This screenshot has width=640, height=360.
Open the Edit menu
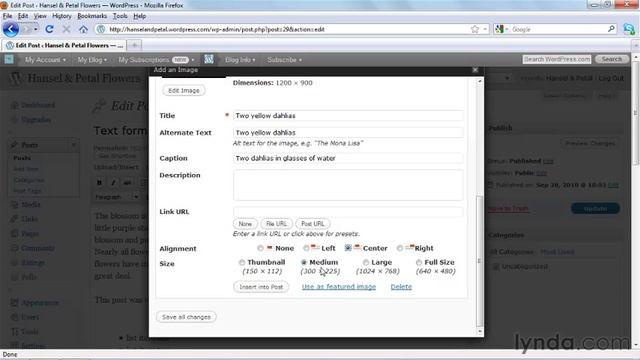click(x=23, y=16)
